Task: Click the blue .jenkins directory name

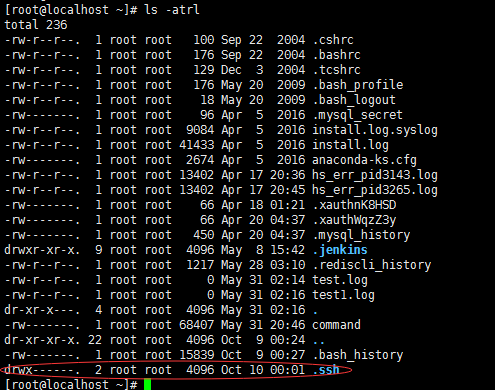Action: point(340,250)
